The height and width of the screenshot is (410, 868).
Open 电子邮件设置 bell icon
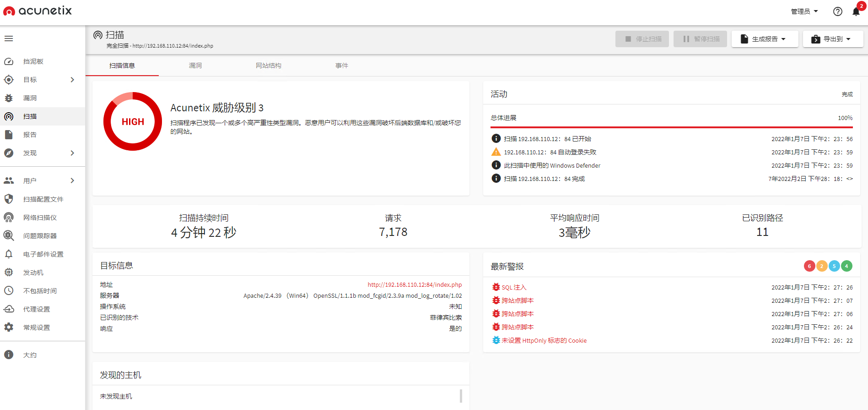tap(9, 254)
